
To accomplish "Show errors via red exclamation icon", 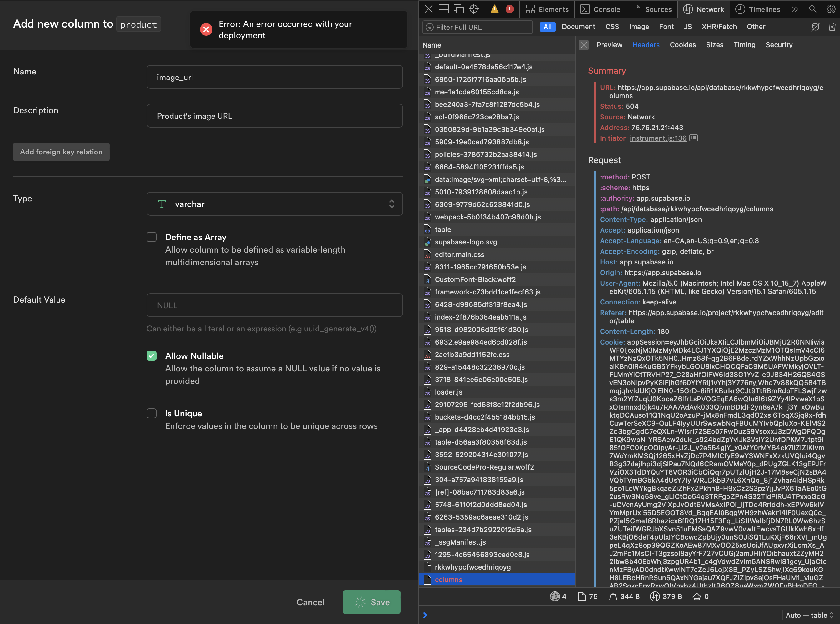I will pyautogui.click(x=510, y=9).
